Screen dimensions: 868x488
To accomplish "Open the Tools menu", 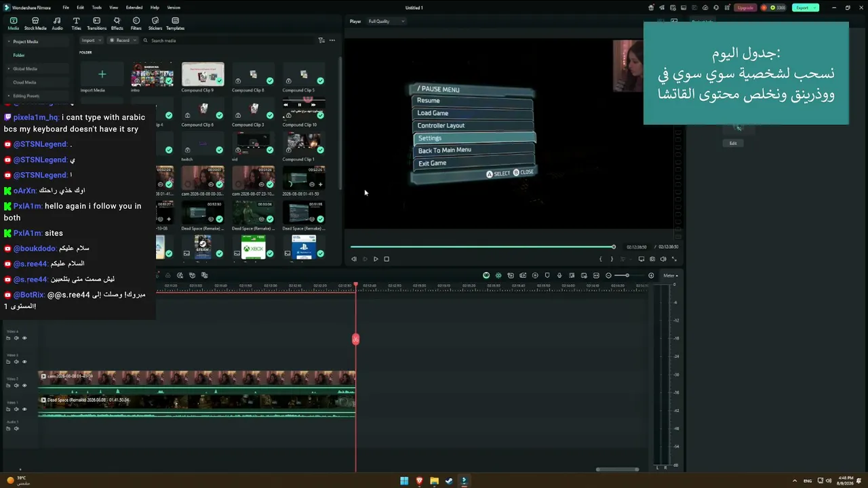I will coord(97,7).
